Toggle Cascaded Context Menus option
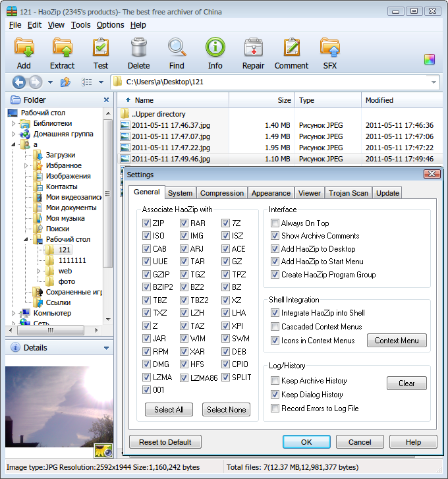448x479 pixels. point(275,327)
